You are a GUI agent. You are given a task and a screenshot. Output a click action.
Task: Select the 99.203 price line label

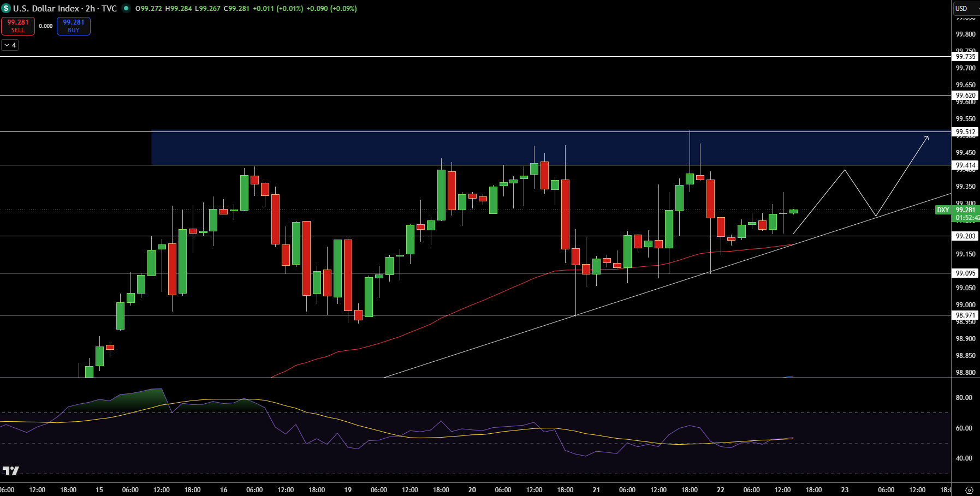(x=965, y=236)
